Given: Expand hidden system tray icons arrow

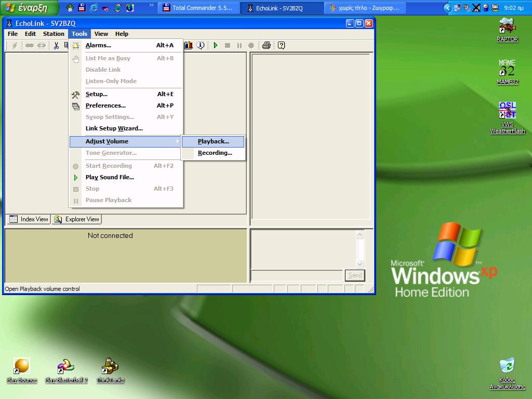Looking at the screenshot, I should (x=448, y=8).
